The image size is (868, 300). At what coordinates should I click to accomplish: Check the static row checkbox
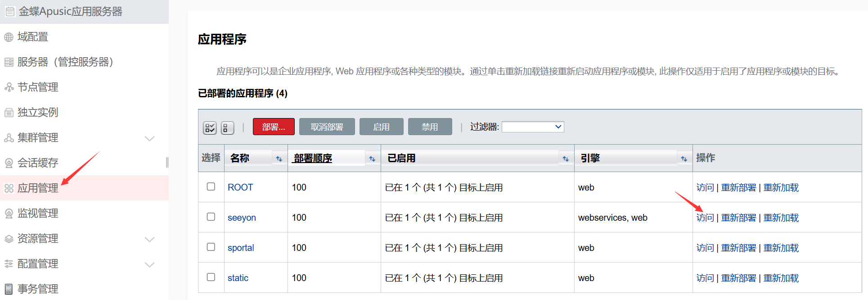[x=211, y=277]
